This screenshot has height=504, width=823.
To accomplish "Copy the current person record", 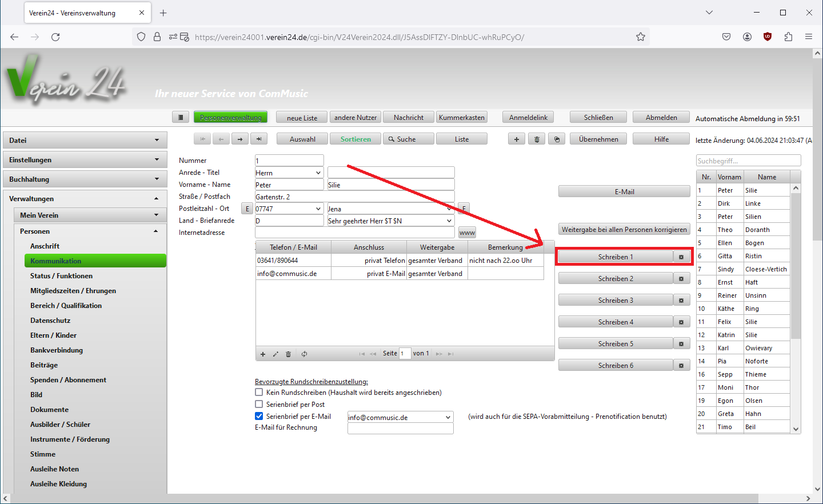I will click(557, 139).
